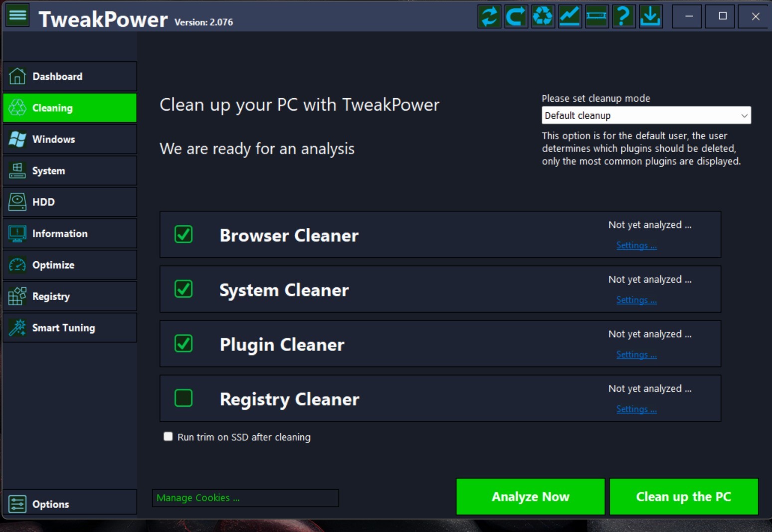This screenshot has height=532, width=772.
Task: Open help via question mark icon
Action: tap(624, 16)
